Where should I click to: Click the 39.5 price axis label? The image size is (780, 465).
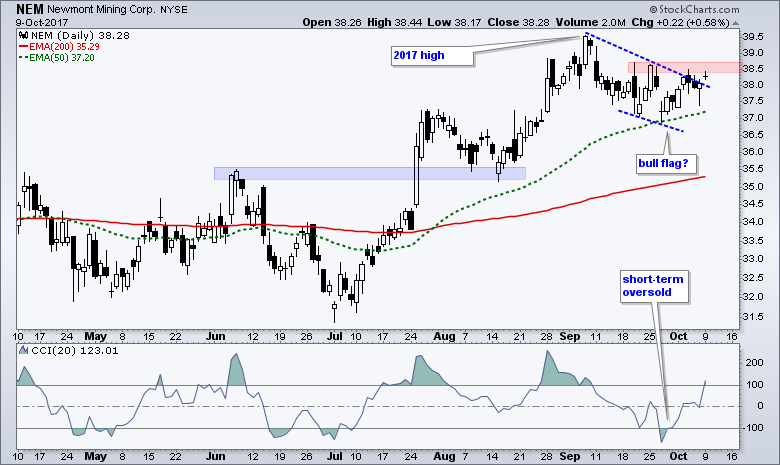(x=753, y=37)
